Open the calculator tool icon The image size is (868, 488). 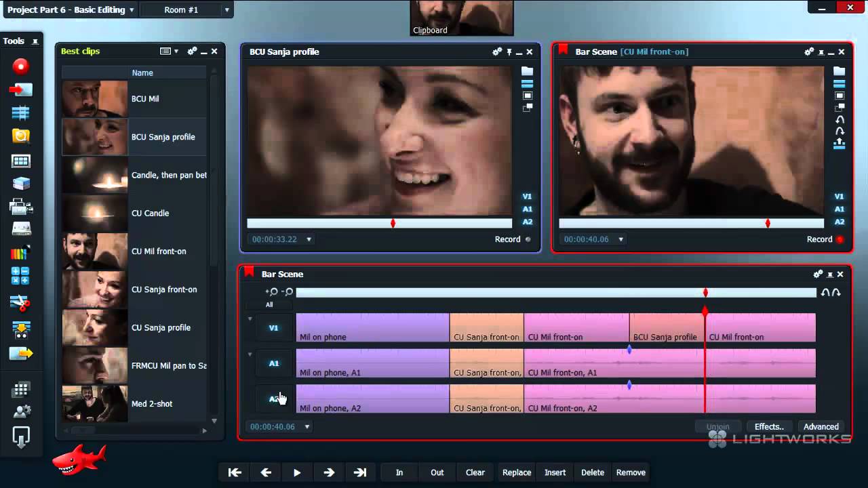click(x=21, y=276)
